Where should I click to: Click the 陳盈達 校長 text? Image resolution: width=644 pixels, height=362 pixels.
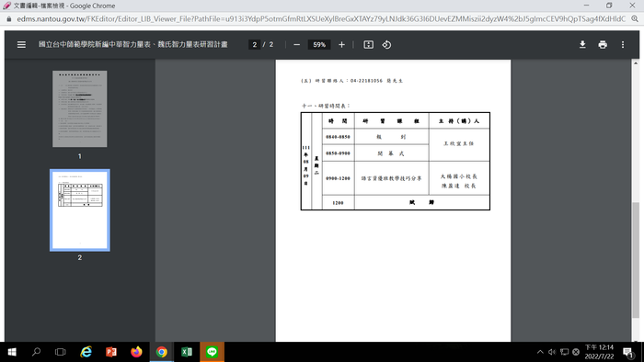point(459,186)
